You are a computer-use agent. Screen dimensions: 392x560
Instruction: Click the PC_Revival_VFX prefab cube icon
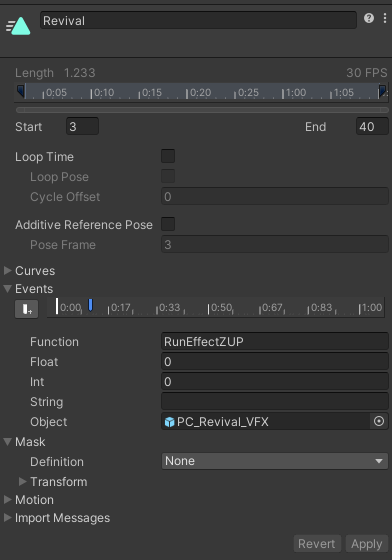pos(169,422)
